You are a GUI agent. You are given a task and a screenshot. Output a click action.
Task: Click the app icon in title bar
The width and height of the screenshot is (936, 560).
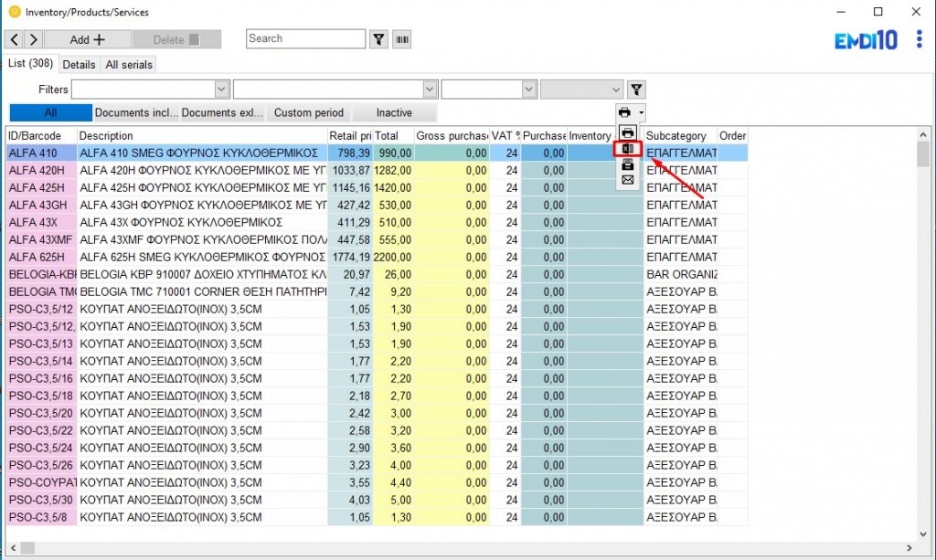(x=15, y=12)
